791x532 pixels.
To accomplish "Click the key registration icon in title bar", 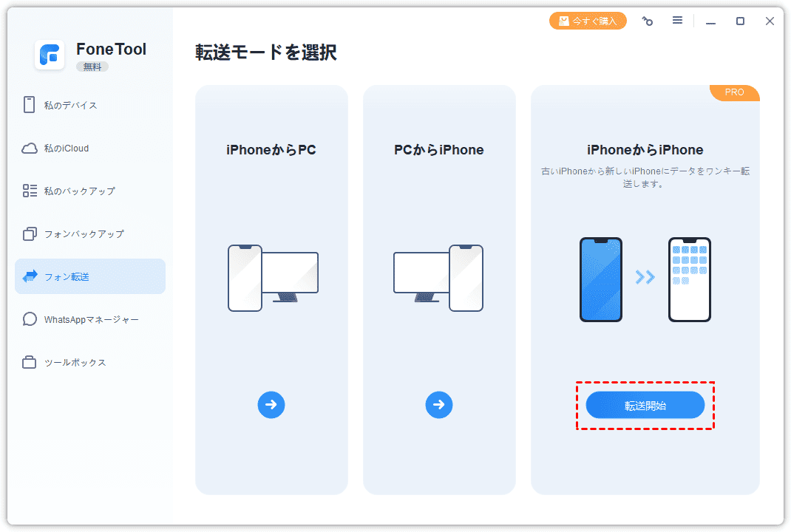I will coord(648,21).
